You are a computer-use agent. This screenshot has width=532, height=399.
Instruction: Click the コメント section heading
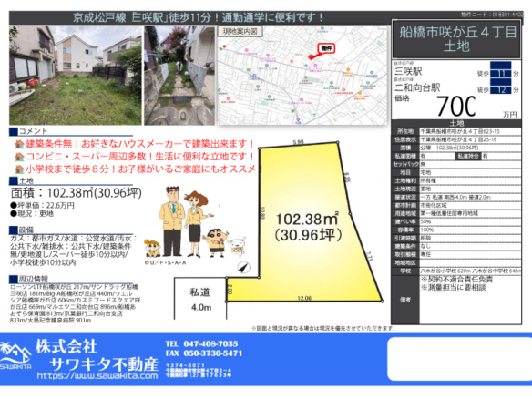(33, 131)
